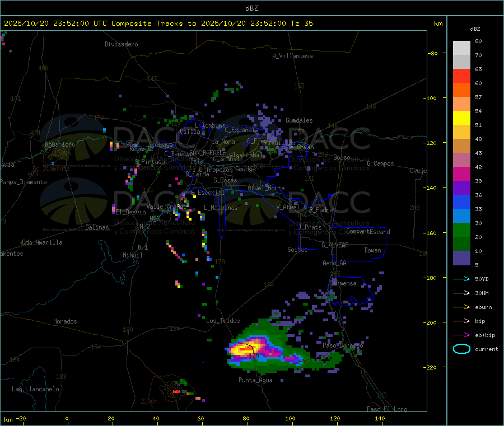
Task: Click the Soitue map label
Action: pos(297,250)
